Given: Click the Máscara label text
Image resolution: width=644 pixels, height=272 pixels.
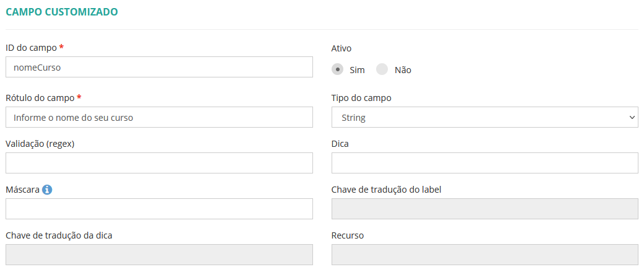Looking at the screenshot, I should click(22, 190).
